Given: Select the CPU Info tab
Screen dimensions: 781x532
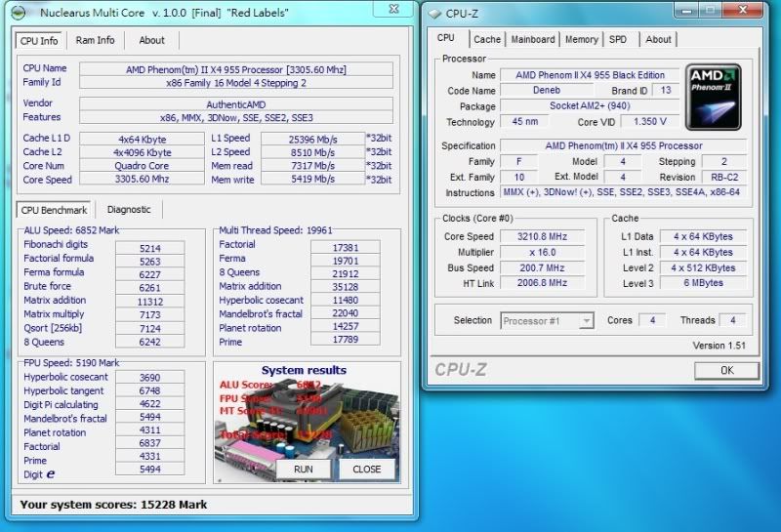Looking at the screenshot, I should click(x=39, y=41).
